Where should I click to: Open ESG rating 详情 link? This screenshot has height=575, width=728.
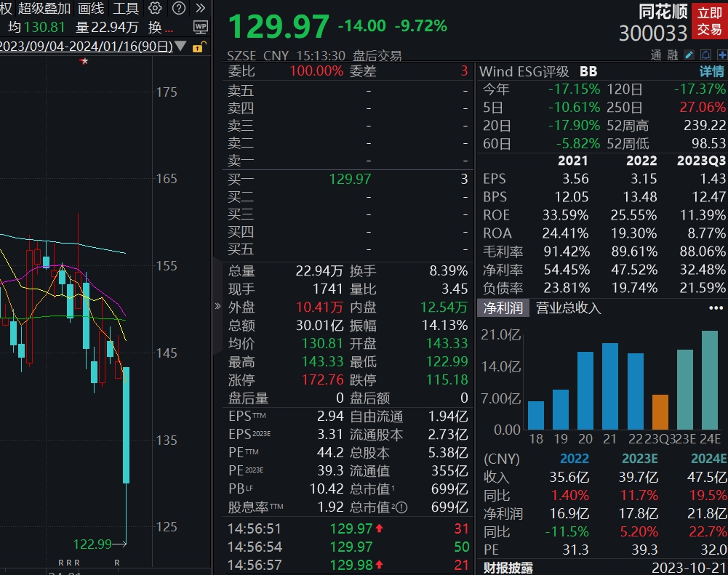(712, 71)
